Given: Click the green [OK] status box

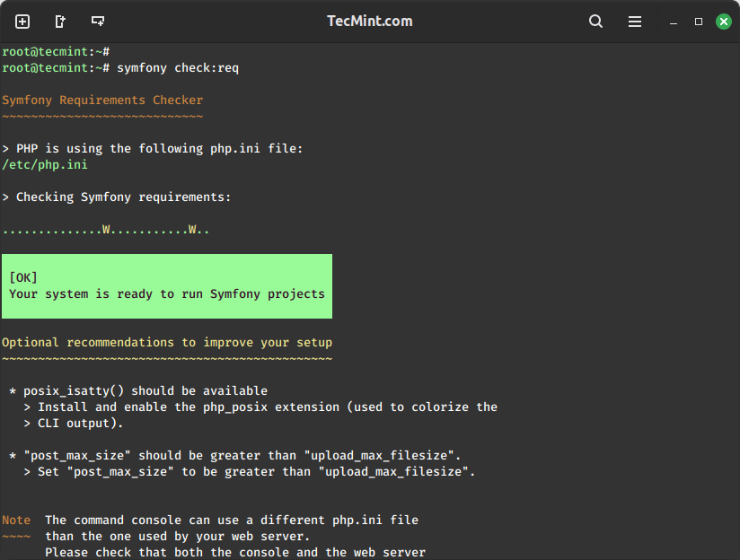Looking at the screenshot, I should coord(167,286).
